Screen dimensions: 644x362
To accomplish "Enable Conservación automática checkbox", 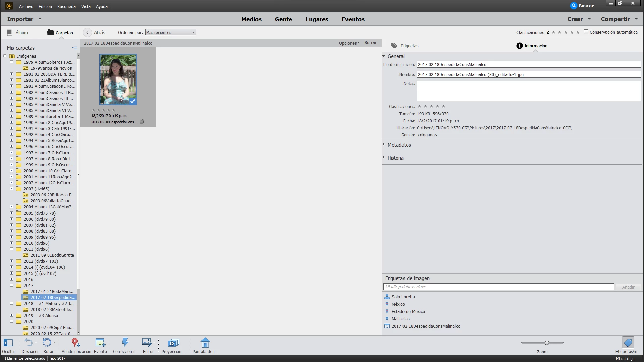I will (x=586, y=32).
